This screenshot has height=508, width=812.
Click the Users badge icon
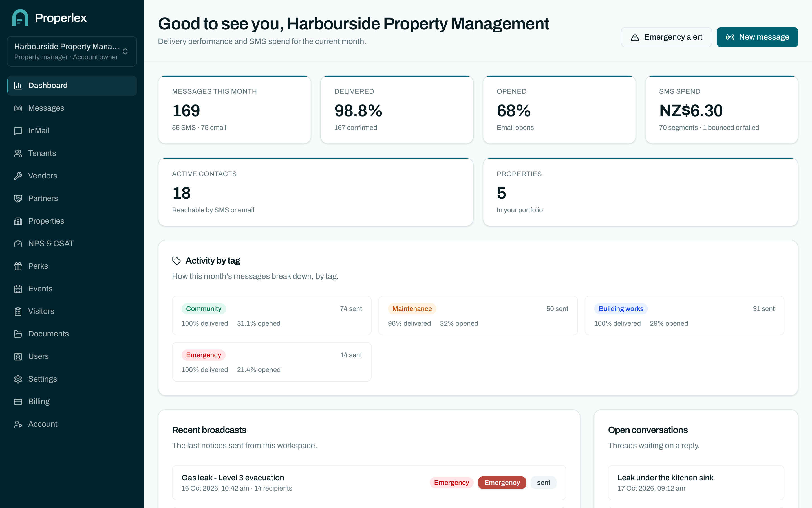pyautogui.click(x=18, y=356)
